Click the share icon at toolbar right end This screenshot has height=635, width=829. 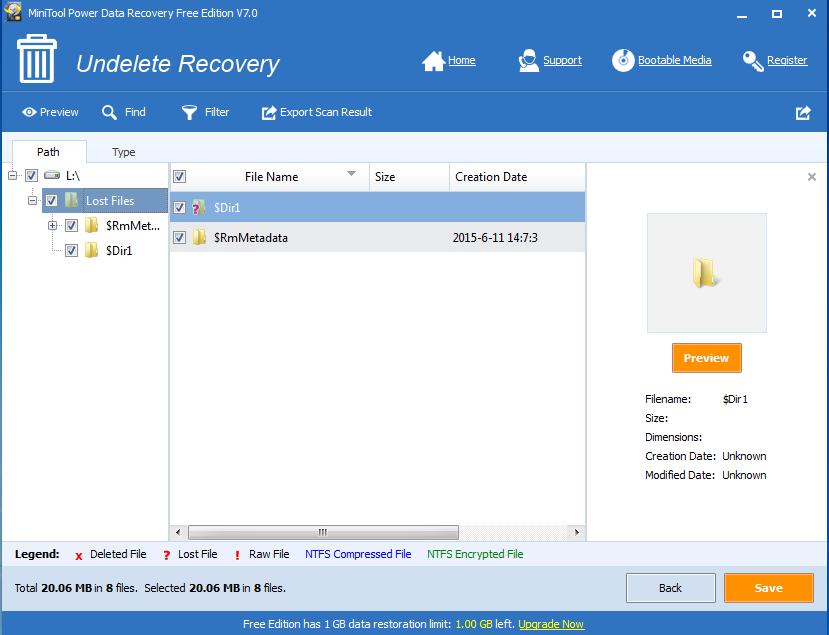(803, 113)
